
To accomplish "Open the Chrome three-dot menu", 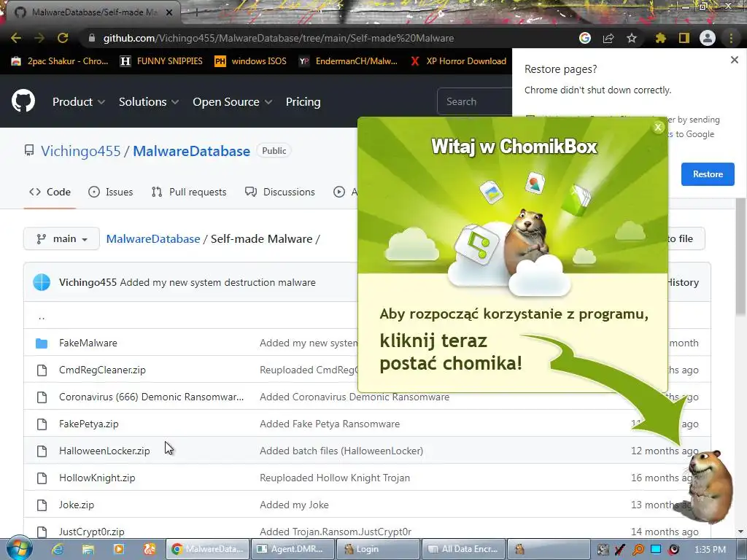I will pyautogui.click(x=731, y=38).
